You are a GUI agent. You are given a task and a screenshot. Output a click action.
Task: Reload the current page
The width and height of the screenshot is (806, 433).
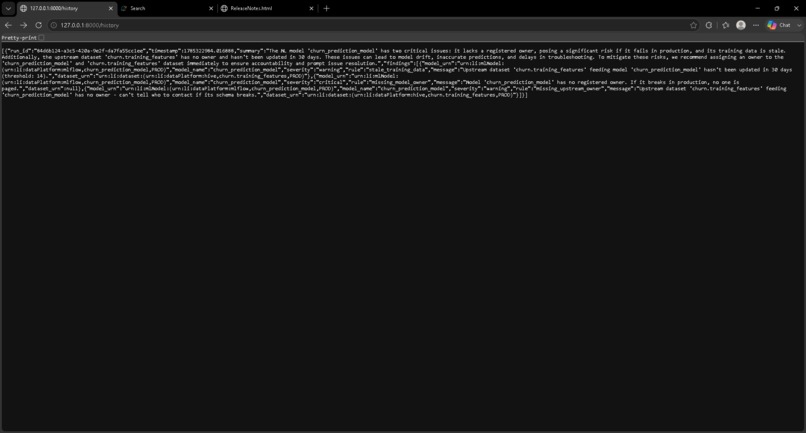(39, 25)
